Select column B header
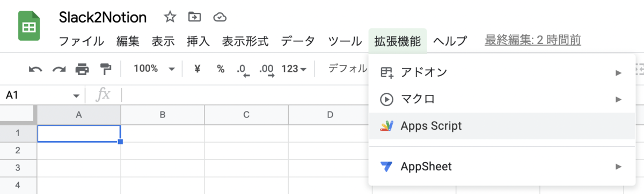The height and width of the screenshot is (194, 644). (163, 115)
